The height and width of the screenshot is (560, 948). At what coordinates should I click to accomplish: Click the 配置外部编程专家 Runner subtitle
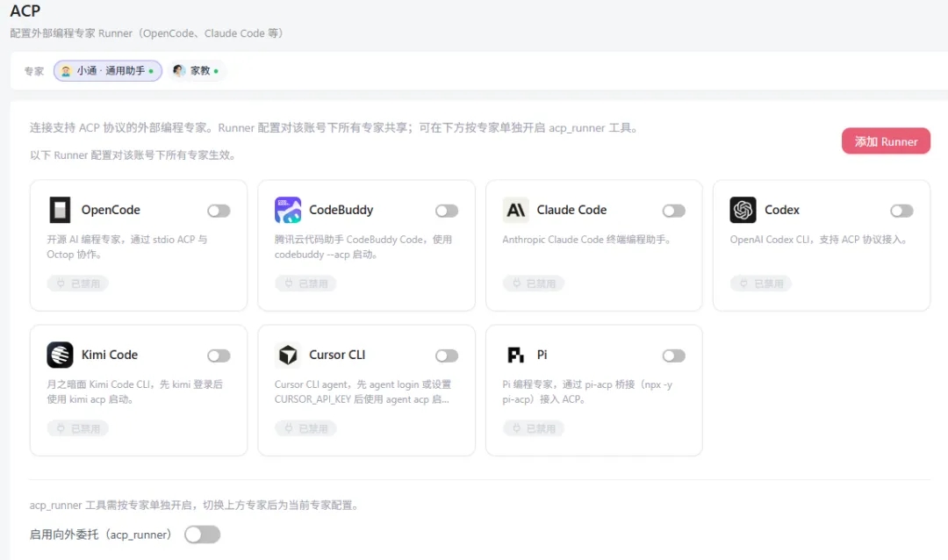(147, 33)
